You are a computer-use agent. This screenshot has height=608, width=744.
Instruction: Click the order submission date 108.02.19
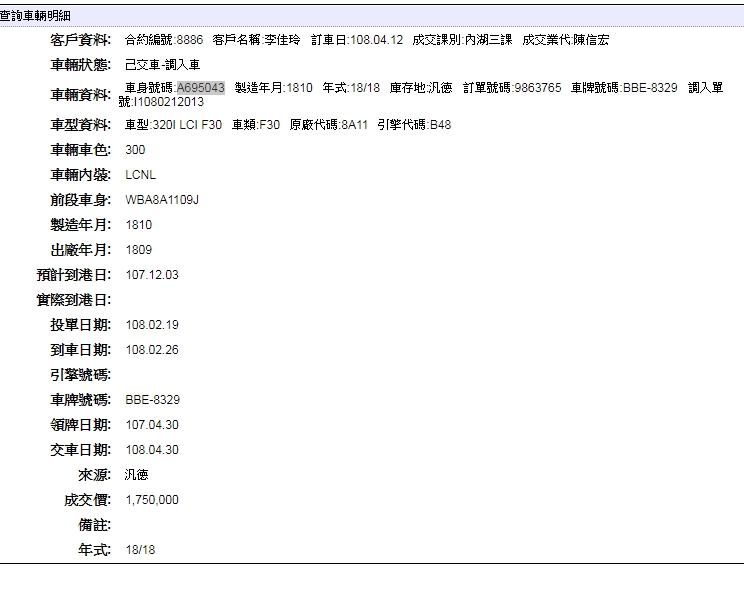[x=152, y=325]
